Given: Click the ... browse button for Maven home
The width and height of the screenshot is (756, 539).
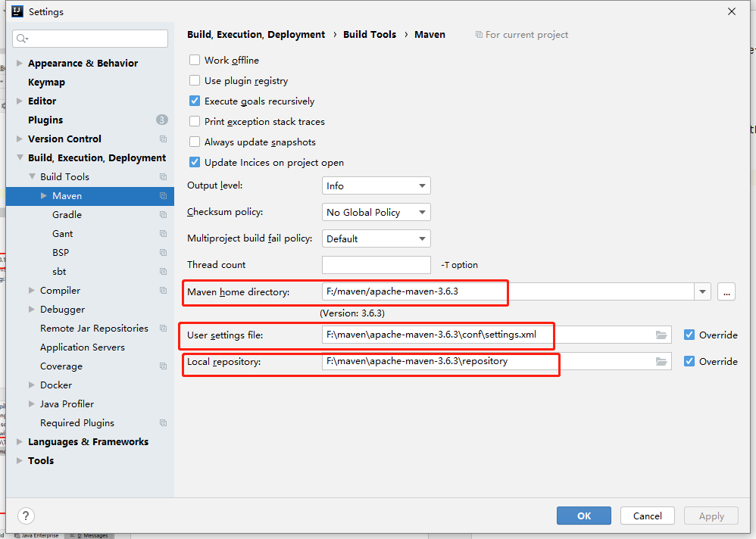Looking at the screenshot, I should click(x=726, y=291).
